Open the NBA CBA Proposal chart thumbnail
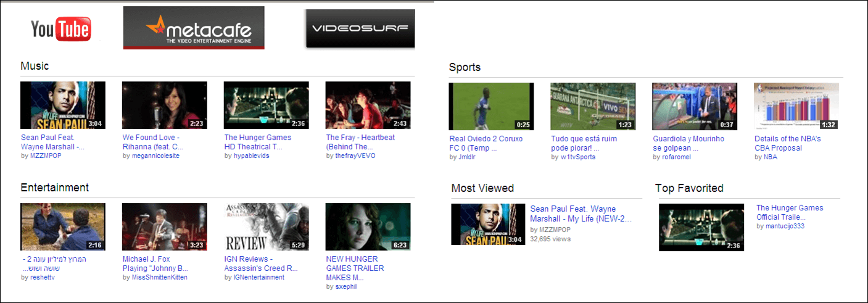868x303 pixels. [797, 107]
